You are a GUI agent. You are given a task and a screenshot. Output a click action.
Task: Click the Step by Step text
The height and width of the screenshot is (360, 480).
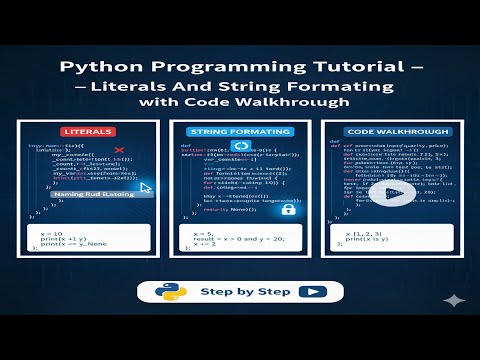click(x=245, y=292)
